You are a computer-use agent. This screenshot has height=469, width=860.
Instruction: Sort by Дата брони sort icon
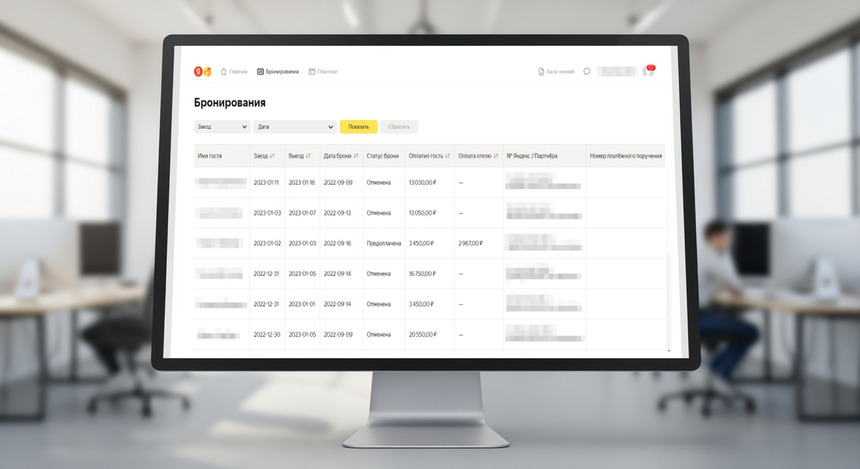[x=356, y=156]
